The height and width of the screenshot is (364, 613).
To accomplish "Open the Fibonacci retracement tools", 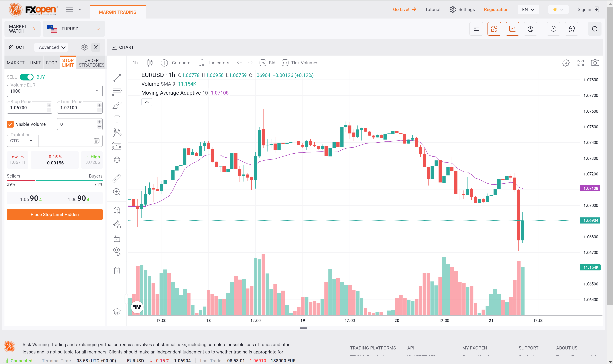I will tap(117, 92).
